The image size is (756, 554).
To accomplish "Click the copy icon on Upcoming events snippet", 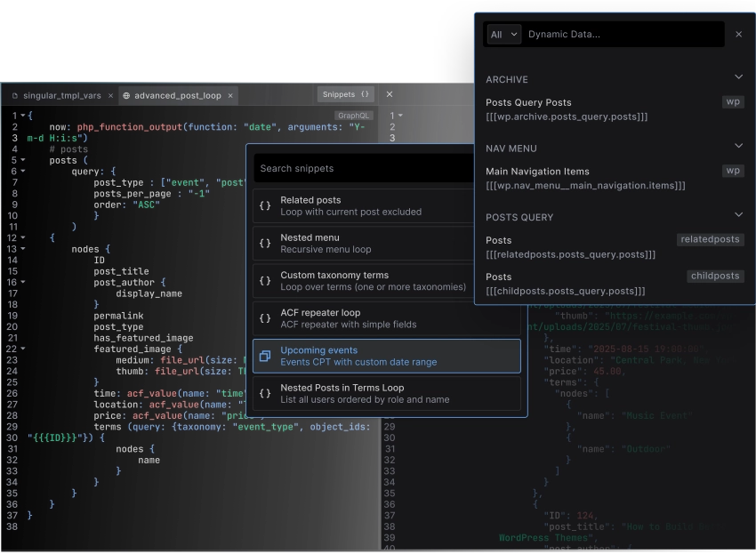I will 267,355.
